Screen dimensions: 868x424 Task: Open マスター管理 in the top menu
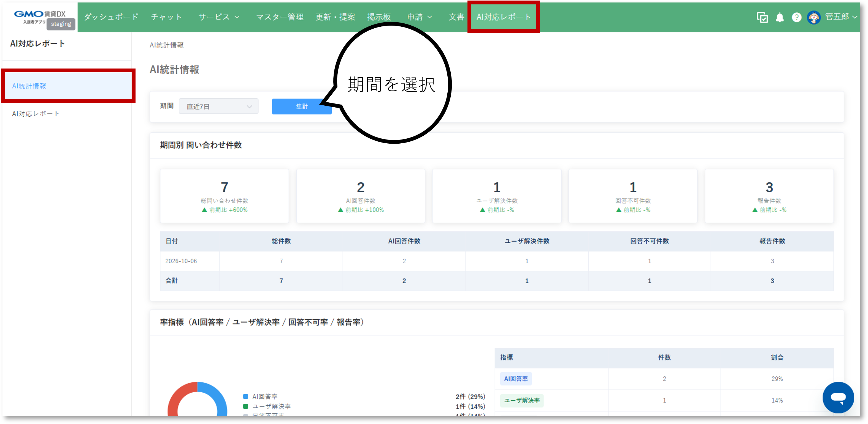coord(280,17)
